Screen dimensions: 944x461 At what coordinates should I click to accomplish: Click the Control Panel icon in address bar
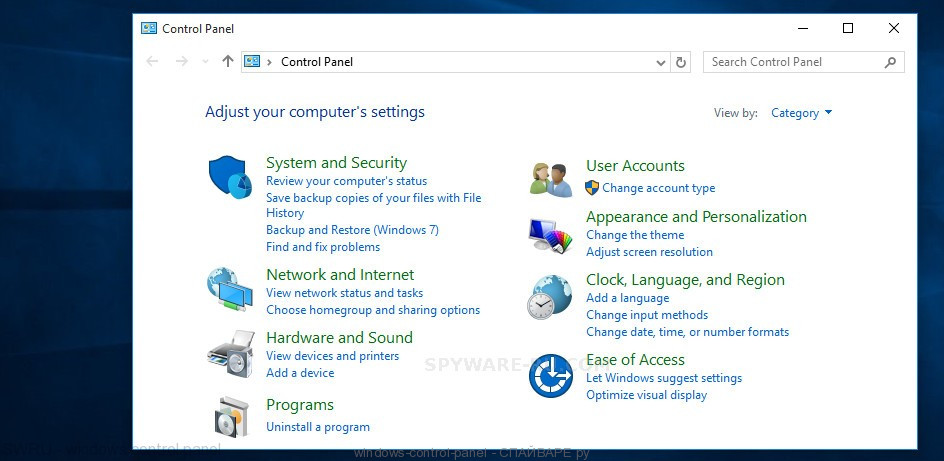(252, 61)
